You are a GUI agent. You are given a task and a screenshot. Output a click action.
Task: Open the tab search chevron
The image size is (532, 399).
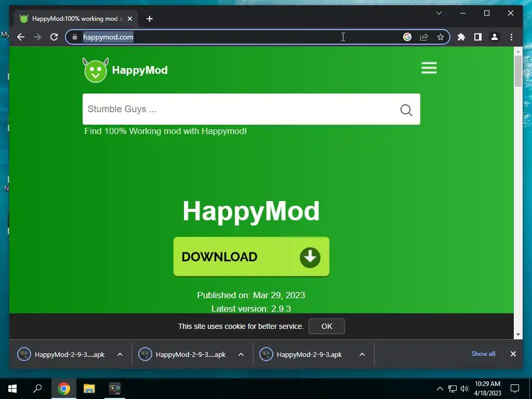438,13
